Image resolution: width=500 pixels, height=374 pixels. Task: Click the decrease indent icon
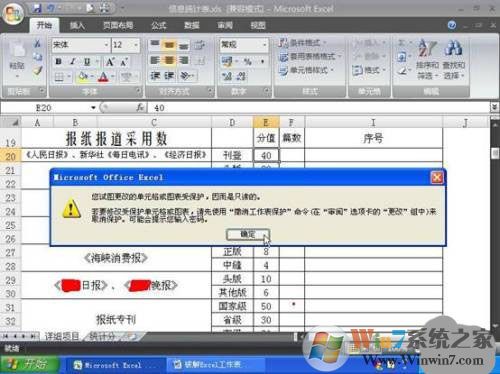tap(155, 76)
